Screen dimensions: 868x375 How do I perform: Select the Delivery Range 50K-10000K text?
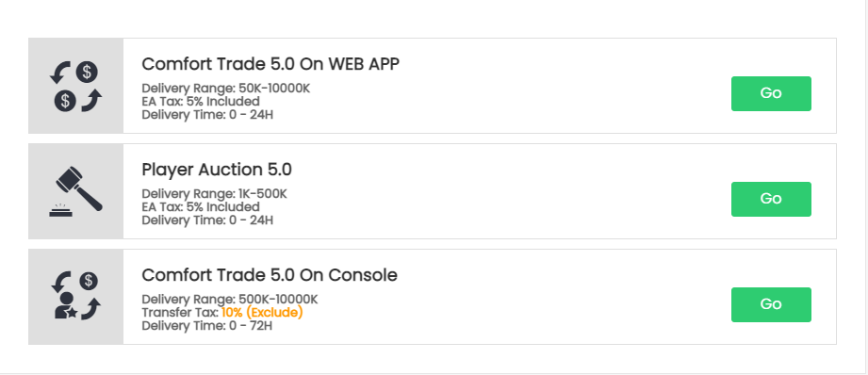[x=226, y=89]
